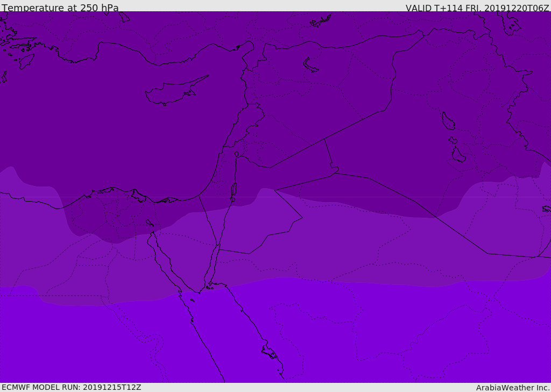The height and width of the screenshot is (392, 551).
Task: Click the 'Temperature at 250 hPa' title text
Action: [60, 8]
